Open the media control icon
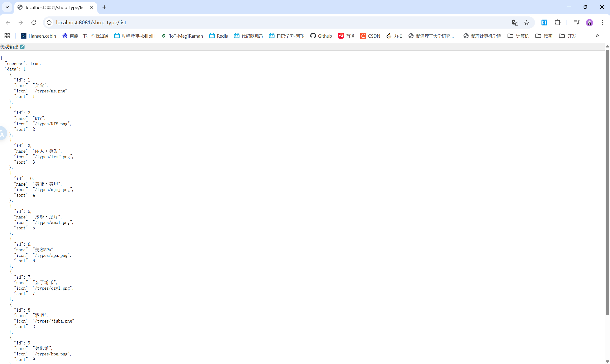This screenshot has height=364, width=610. (x=576, y=23)
